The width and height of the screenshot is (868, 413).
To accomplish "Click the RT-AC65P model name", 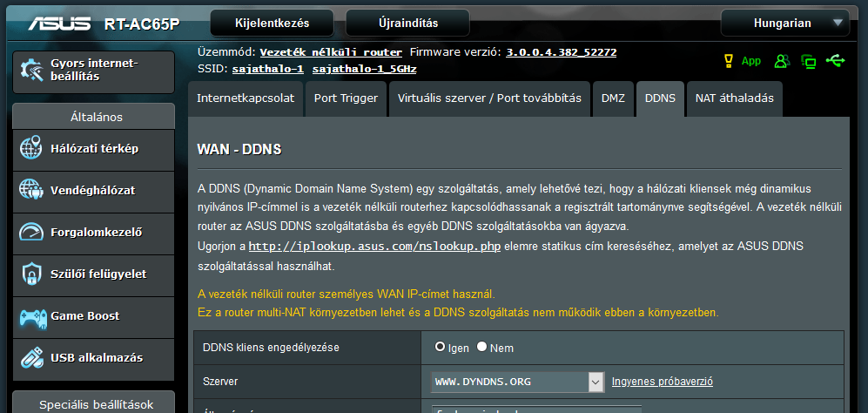I will (142, 24).
